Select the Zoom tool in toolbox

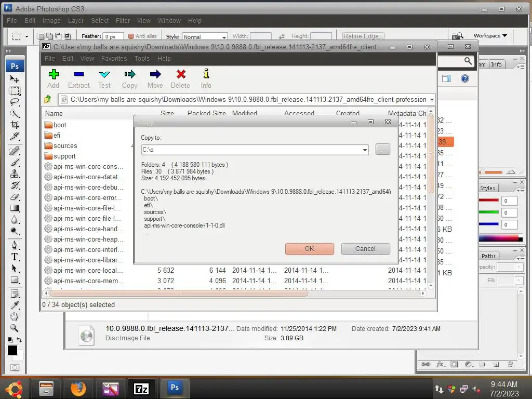(x=14, y=328)
